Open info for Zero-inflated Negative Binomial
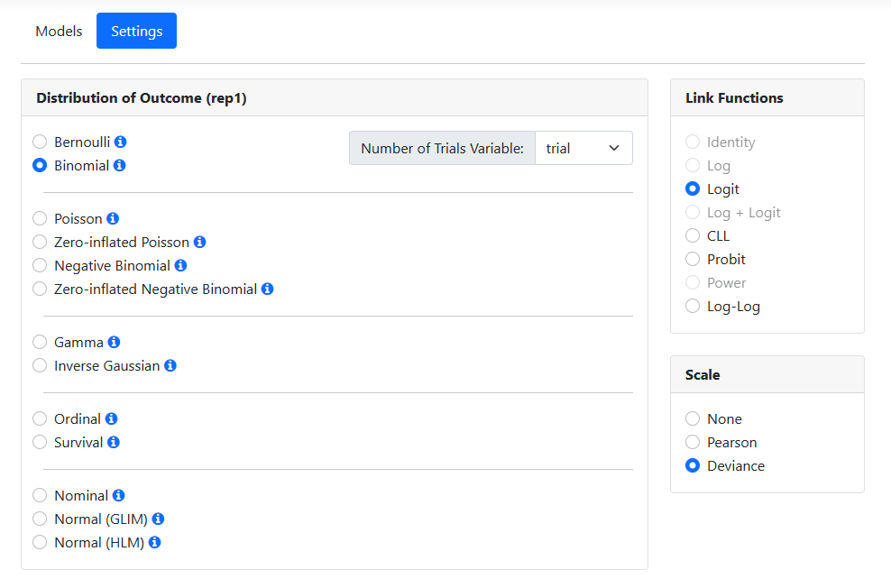Viewport: 891px width, 588px height. pos(268,289)
